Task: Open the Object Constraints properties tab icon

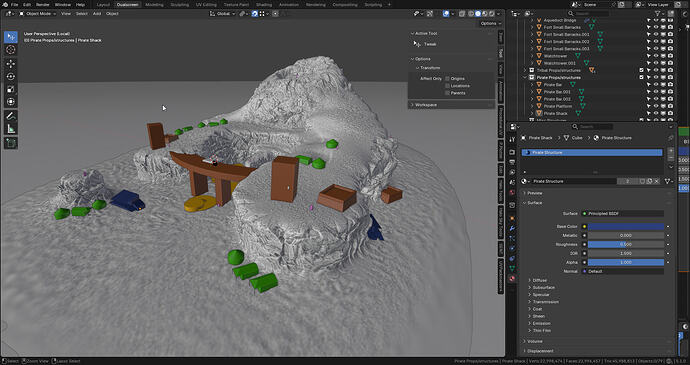Action: coord(512,258)
